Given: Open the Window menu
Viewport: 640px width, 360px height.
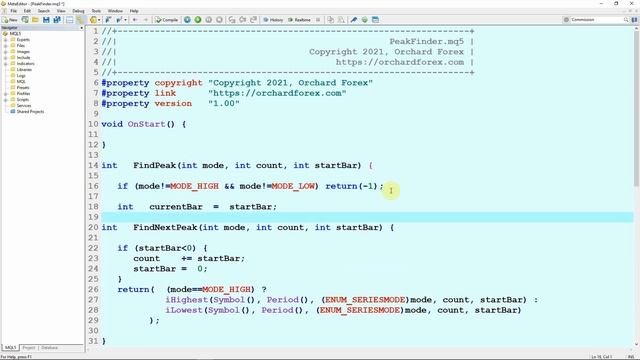Looking at the screenshot, I should [115, 11].
